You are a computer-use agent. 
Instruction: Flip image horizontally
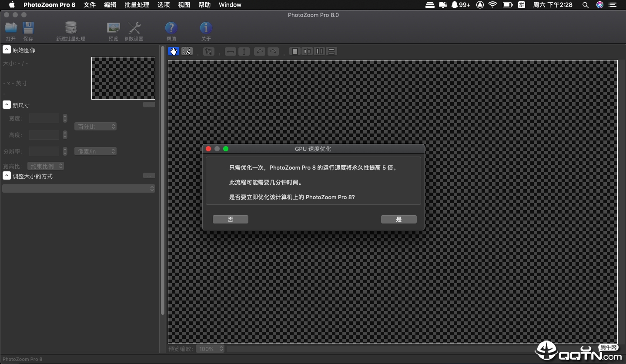pyautogui.click(x=231, y=51)
